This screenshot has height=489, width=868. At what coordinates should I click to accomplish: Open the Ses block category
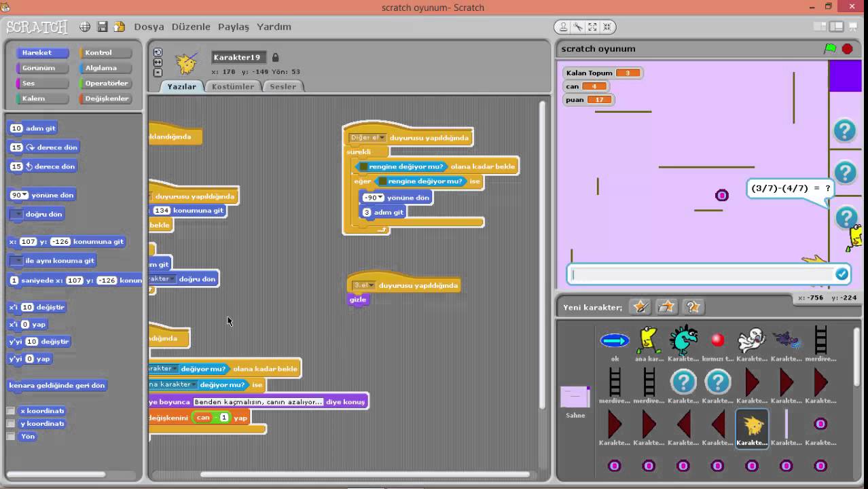(x=42, y=84)
